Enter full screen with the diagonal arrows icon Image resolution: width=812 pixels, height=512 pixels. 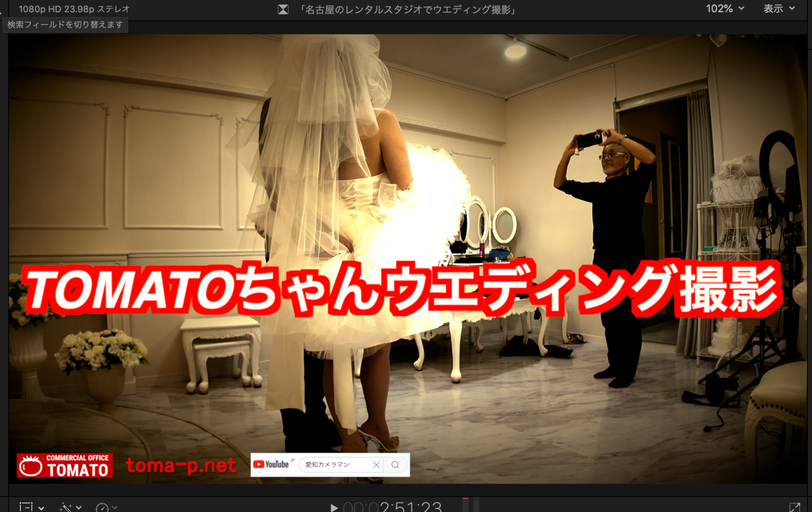[795, 507]
